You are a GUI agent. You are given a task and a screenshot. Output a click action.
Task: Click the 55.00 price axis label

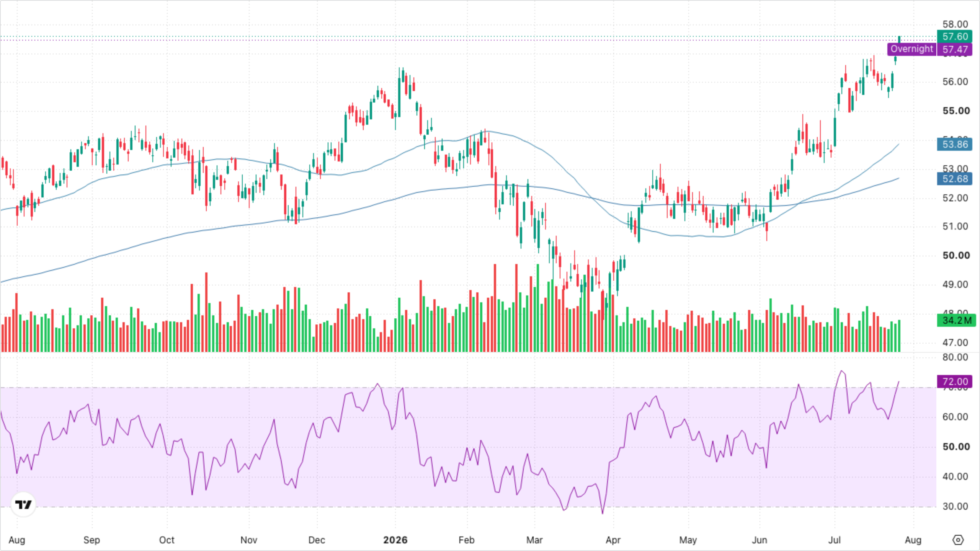(956, 111)
